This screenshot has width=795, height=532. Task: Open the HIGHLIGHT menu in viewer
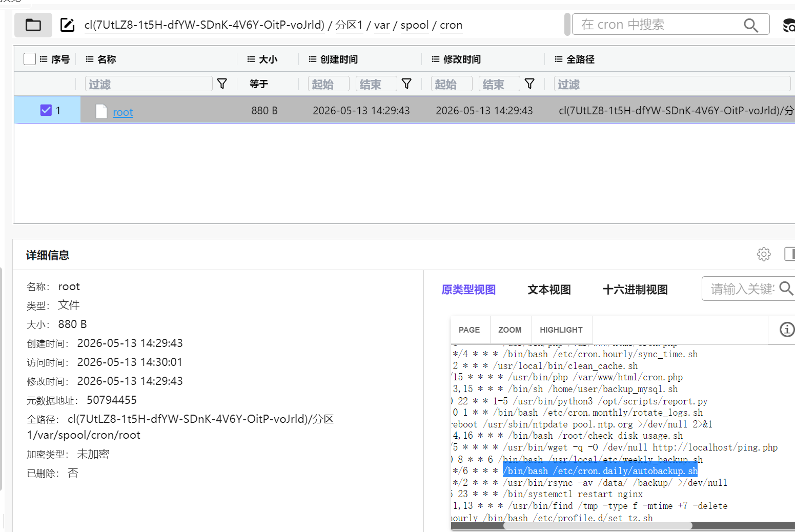point(561,330)
